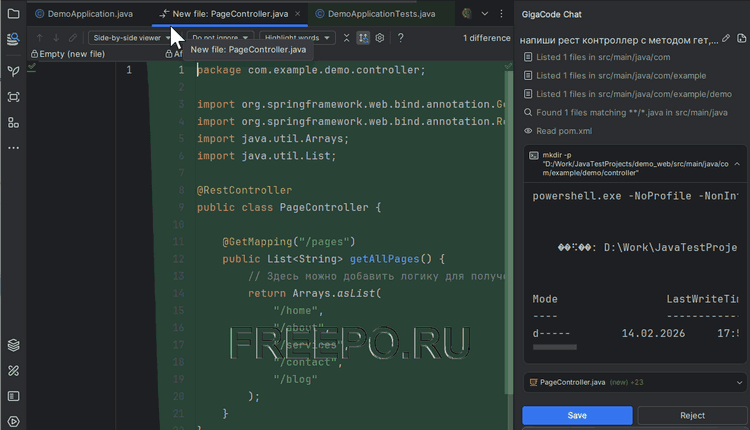The image size is (750, 430).
Task: Click the diff help question mark
Action: (401, 38)
